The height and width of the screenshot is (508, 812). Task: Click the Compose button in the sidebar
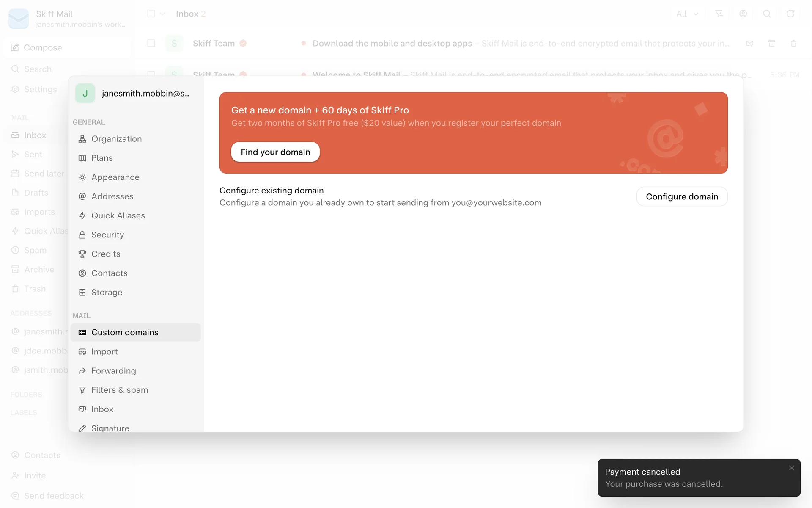[x=42, y=47]
